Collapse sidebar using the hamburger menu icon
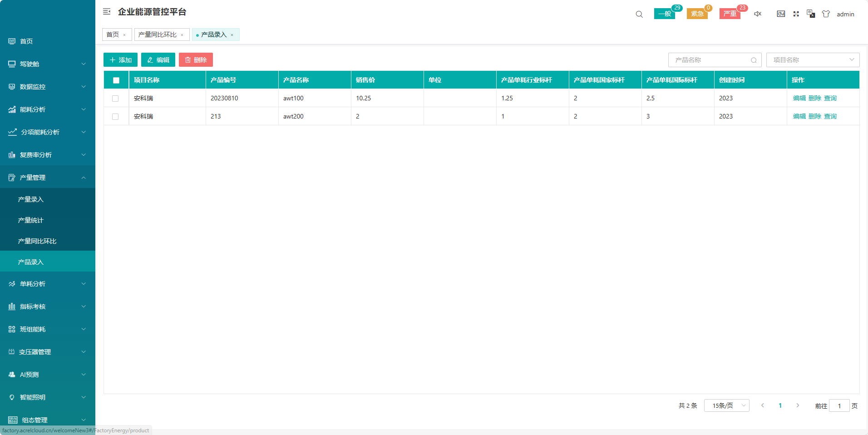The image size is (868, 435). coord(107,12)
